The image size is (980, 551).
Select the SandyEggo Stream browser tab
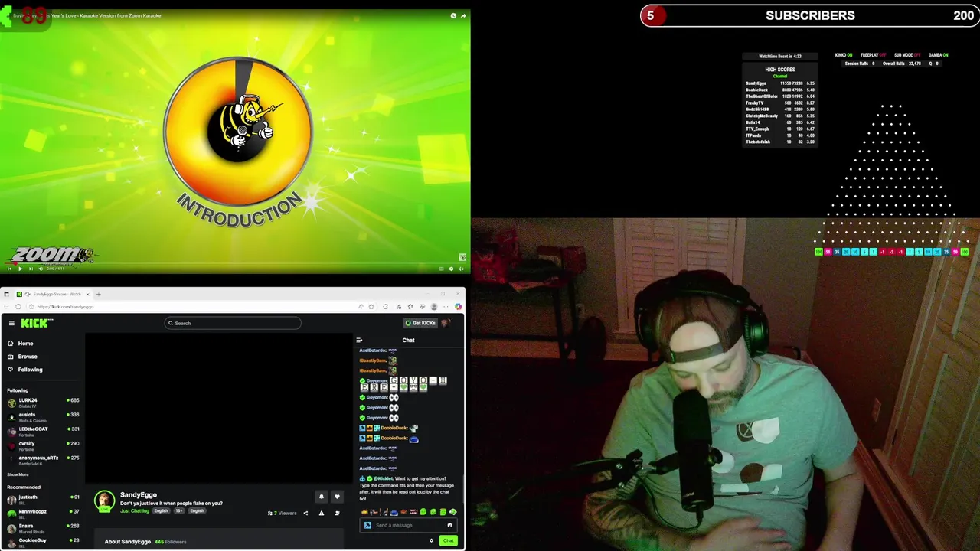(53, 294)
